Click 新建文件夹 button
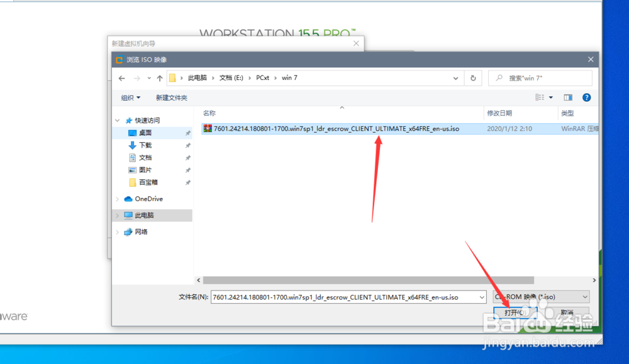This screenshot has width=629, height=364. tap(172, 97)
